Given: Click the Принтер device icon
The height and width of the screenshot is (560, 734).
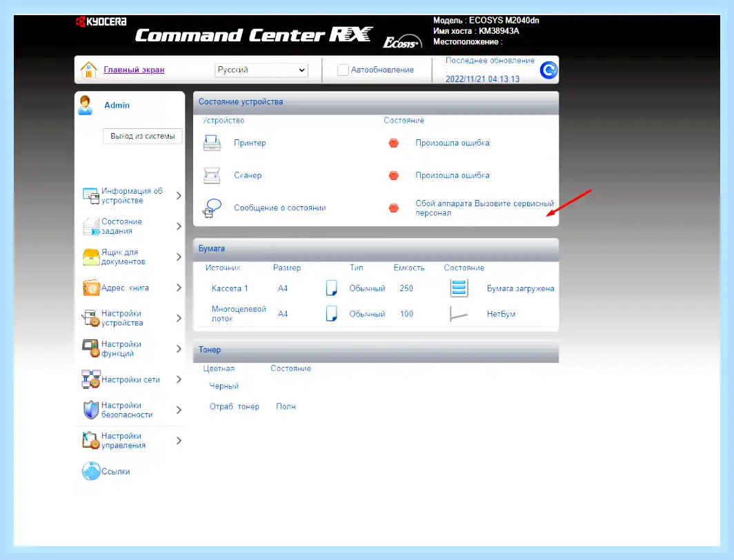Looking at the screenshot, I should pos(212,143).
